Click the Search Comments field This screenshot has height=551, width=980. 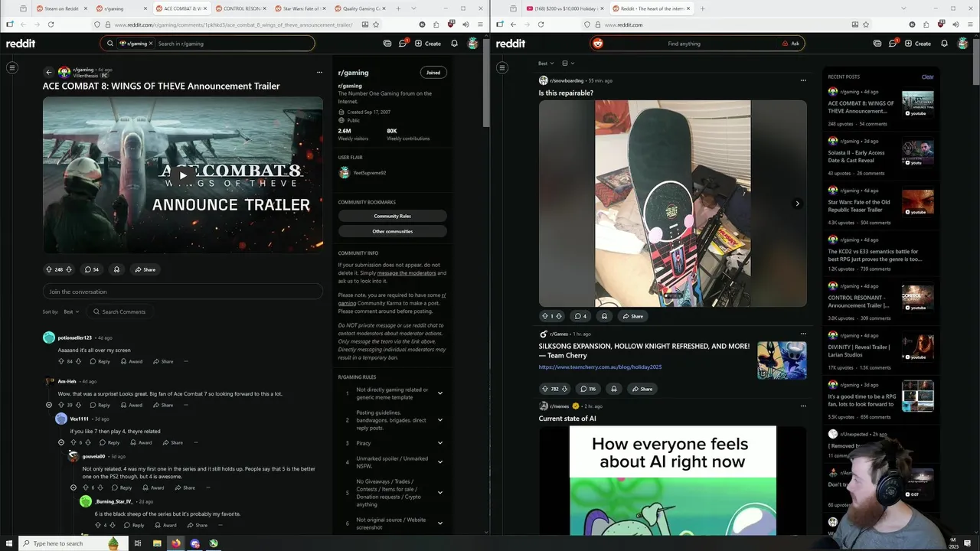(x=119, y=311)
